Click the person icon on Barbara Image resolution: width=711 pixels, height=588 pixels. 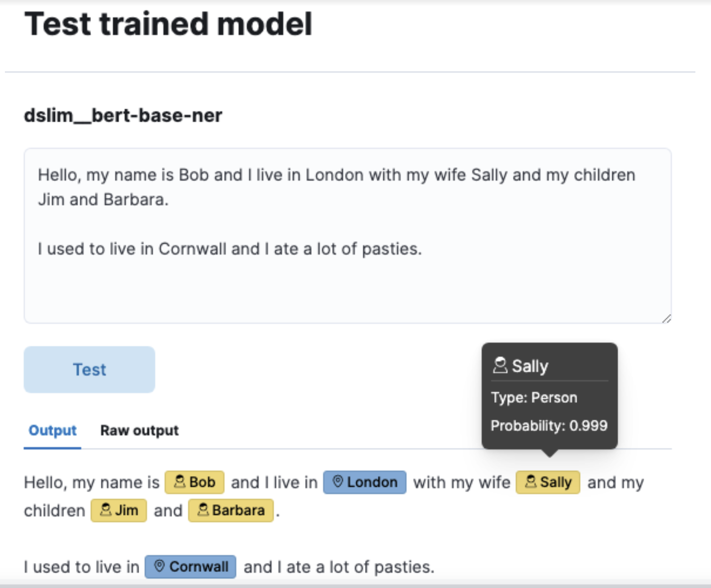point(203,510)
